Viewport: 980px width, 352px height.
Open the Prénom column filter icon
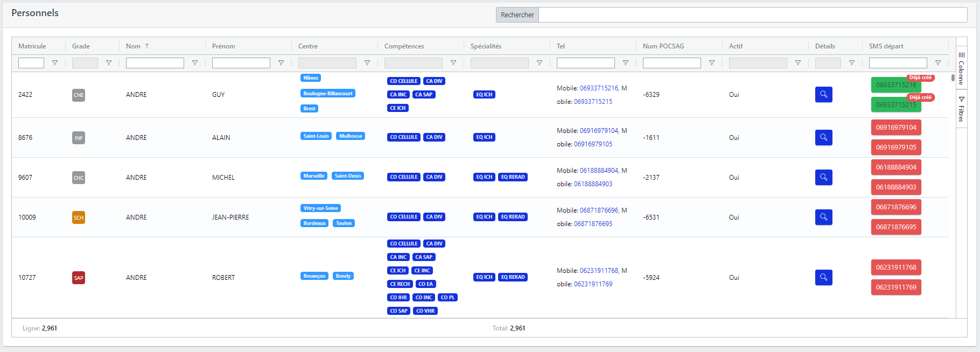click(281, 63)
